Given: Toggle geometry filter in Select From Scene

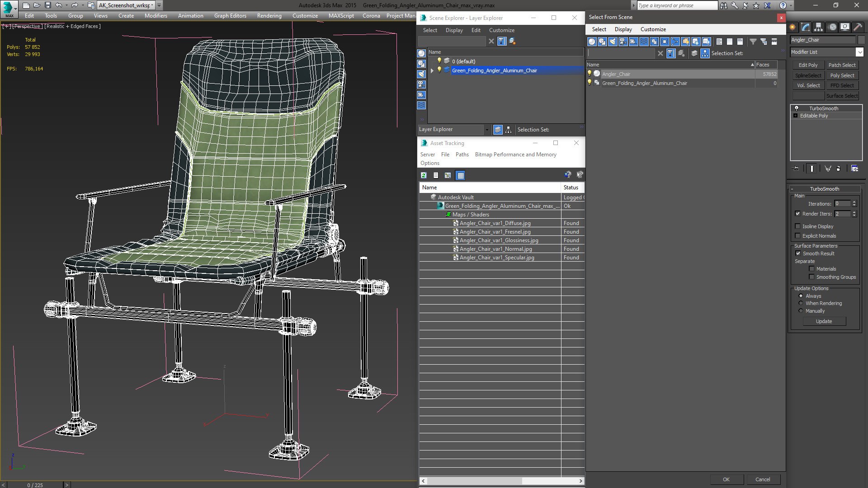Looking at the screenshot, I should point(592,42).
